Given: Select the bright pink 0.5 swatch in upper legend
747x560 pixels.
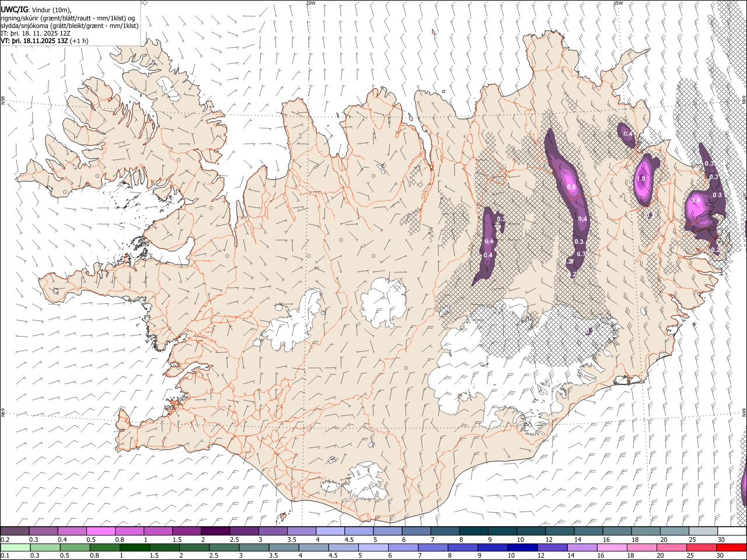Looking at the screenshot, I should (100, 531).
